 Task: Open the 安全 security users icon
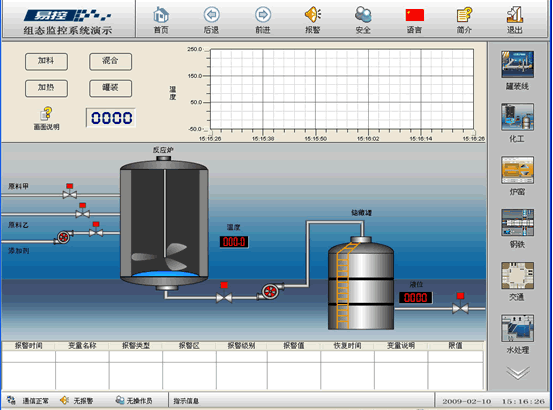click(363, 15)
